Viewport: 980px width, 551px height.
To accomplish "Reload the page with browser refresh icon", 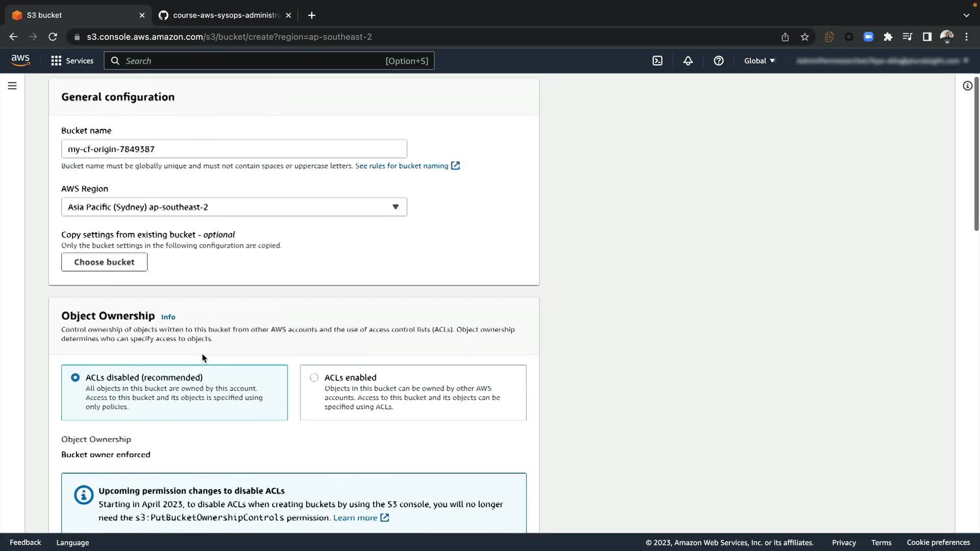I will (53, 37).
